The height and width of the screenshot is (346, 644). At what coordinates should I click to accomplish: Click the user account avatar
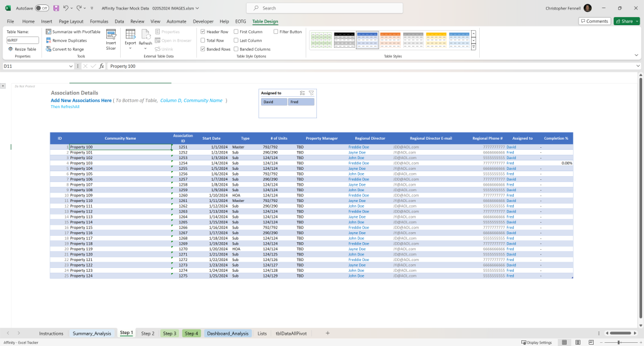[x=588, y=8]
